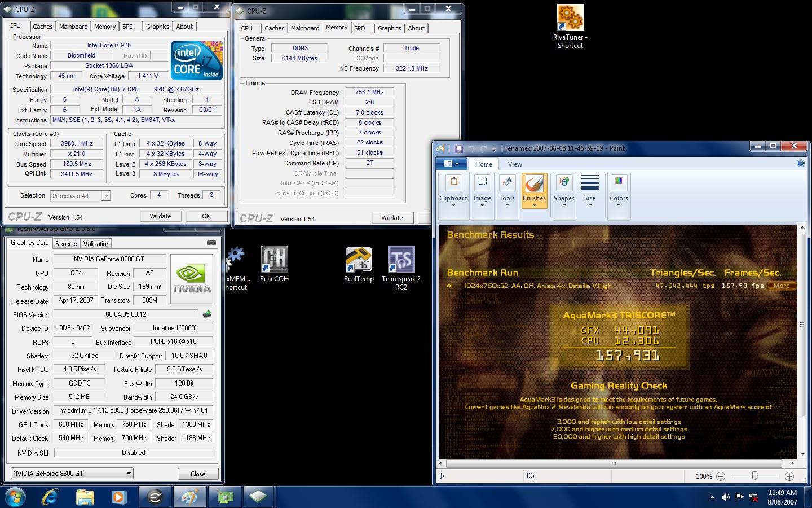Launch Internet Explorer from the taskbar
The image size is (812, 508).
pos(50,497)
